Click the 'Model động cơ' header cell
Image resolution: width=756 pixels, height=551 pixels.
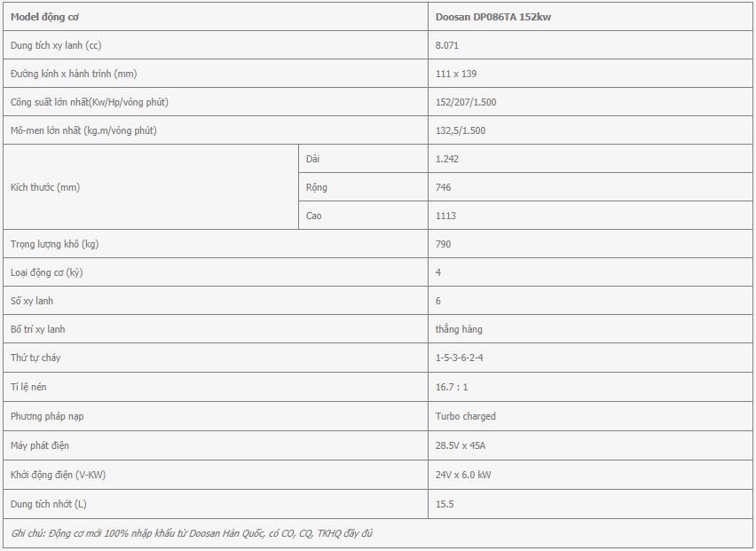[216, 17]
